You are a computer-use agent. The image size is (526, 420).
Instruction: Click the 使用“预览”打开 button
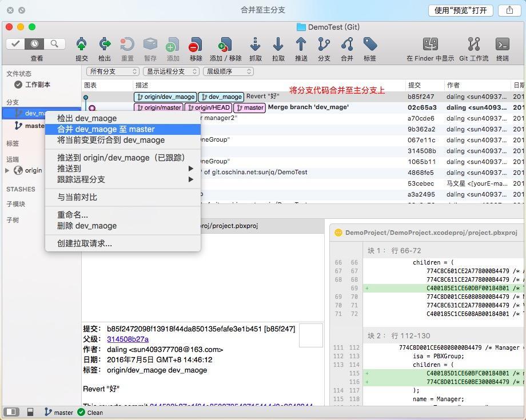tap(461, 10)
